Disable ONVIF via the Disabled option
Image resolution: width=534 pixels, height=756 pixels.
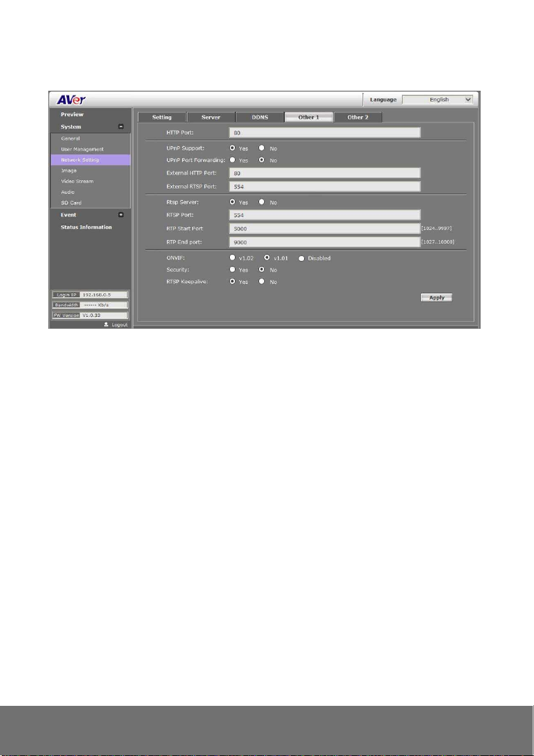(301, 258)
